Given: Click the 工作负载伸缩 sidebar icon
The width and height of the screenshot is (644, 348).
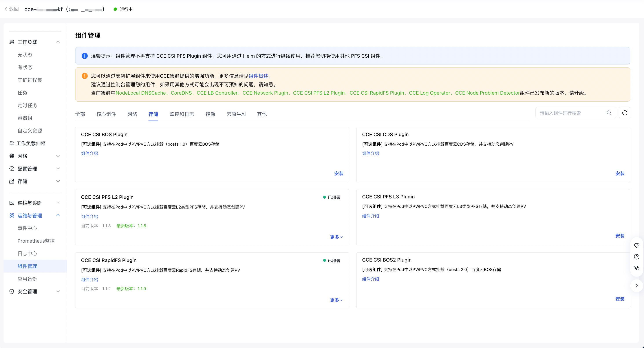Looking at the screenshot, I should point(12,143).
